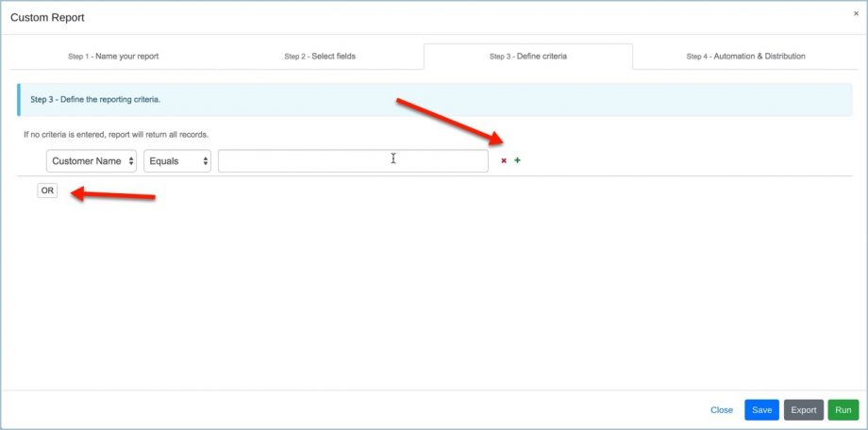This screenshot has width=868, height=430.
Task: Click the Close link
Action: click(x=722, y=410)
